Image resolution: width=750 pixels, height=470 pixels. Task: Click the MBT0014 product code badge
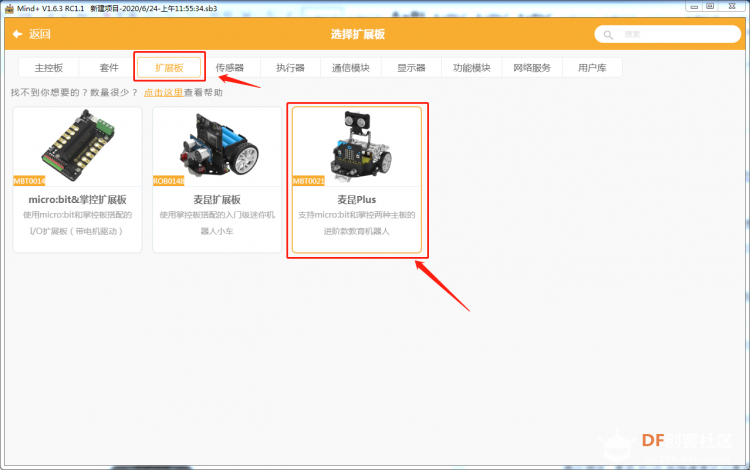29,181
